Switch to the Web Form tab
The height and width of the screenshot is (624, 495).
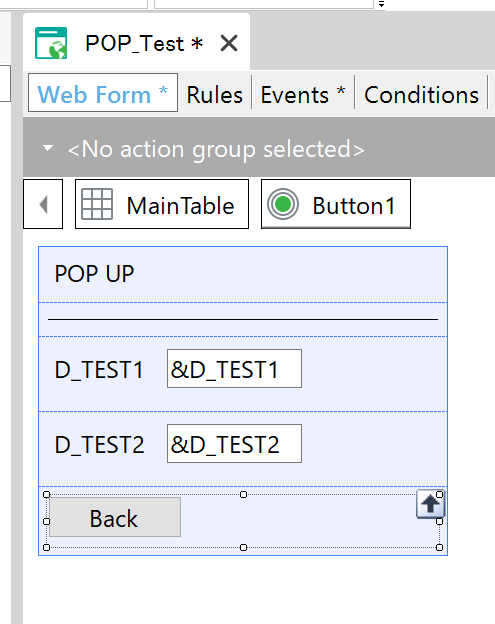coord(103,95)
